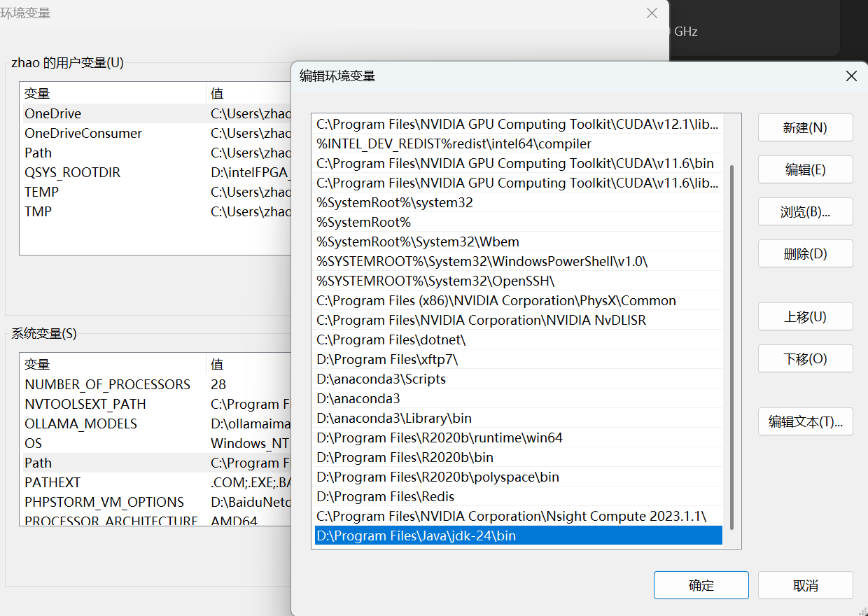The height and width of the screenshot is (616, 868).
Task: Click the 新建(N) button
Action: [805, 127]
